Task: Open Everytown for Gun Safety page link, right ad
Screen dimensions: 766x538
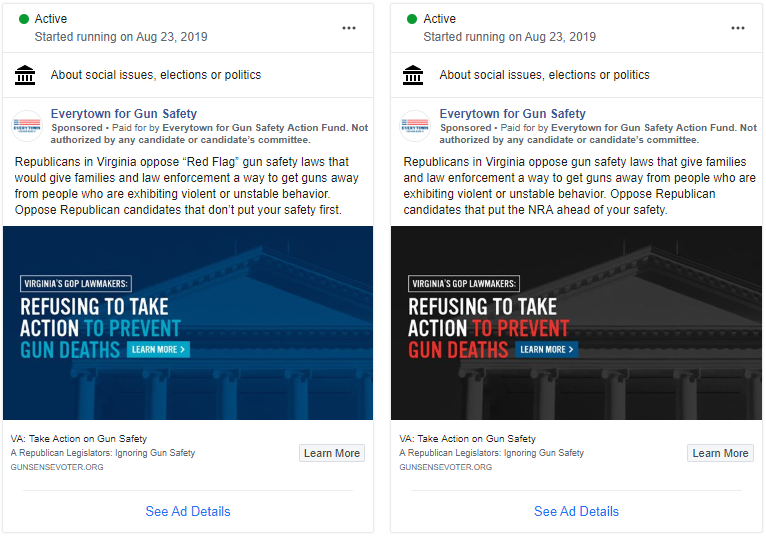Action: (x=512, y=113)
